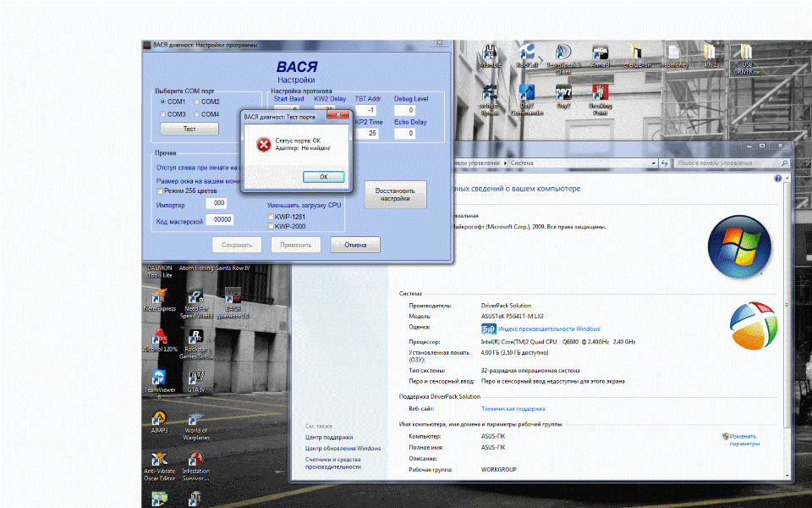The width and height of the screenshot is (812, 508).
Task: Tick the KWP-1281 checkbox
Action: tap(271, 217)
